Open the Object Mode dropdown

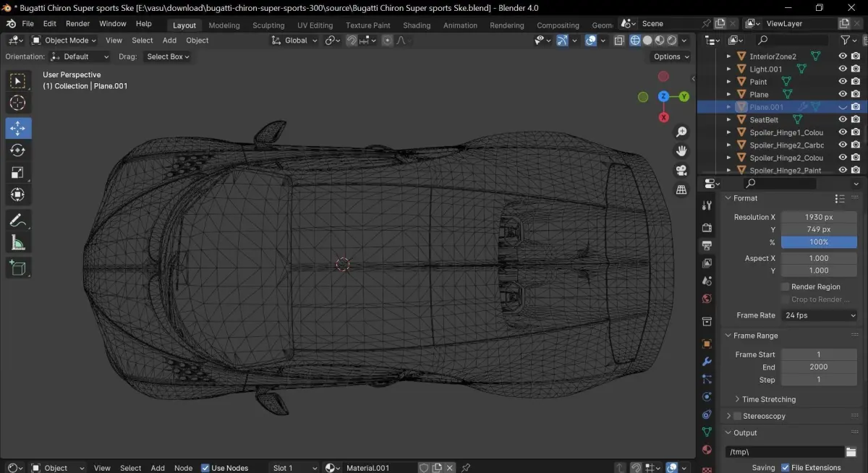point(67,41)
